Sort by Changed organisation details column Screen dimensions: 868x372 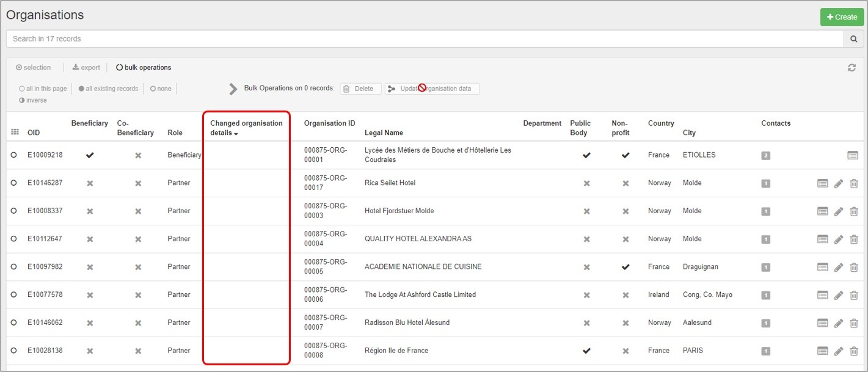point(246,128)
